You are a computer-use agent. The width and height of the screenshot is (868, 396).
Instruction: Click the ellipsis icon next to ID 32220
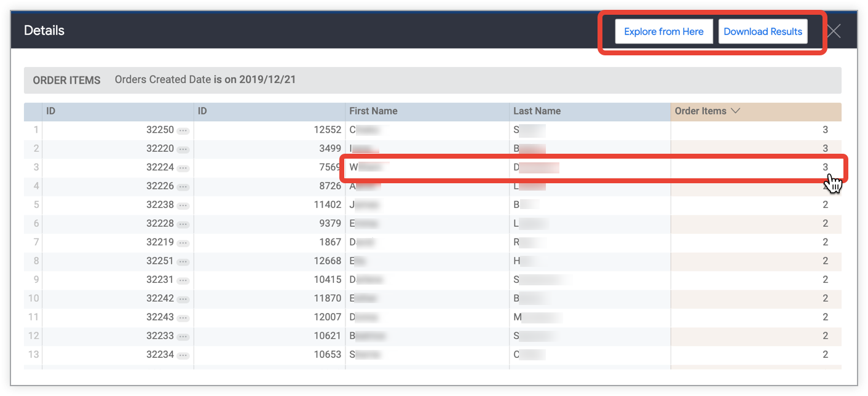coord(184,148)
